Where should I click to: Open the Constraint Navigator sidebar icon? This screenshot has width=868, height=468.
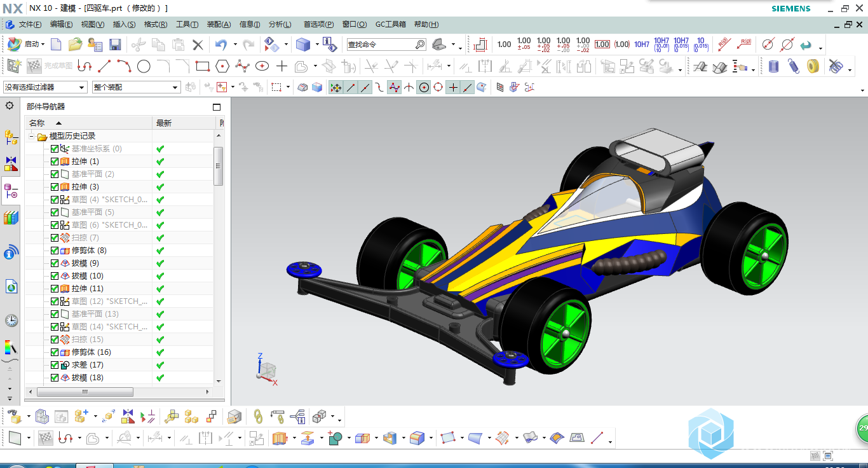pyautogui.click(x=11, y=164)
